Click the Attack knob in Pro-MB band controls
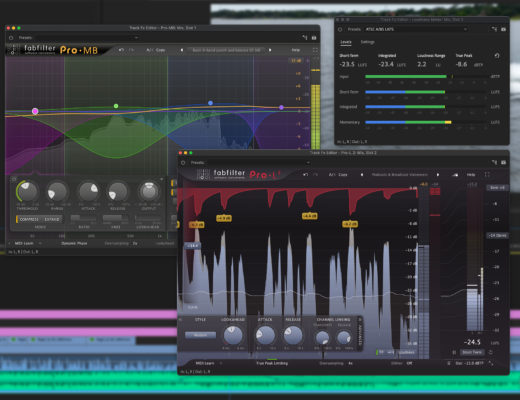520x400 pixels. coord(88,192)
